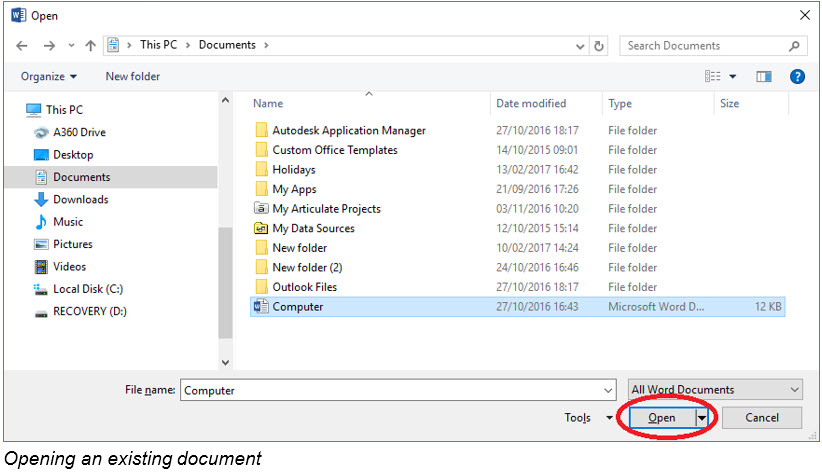Open recent locations dropdown arrow
This screenshot has height=474, width=822.
[71, 46]
